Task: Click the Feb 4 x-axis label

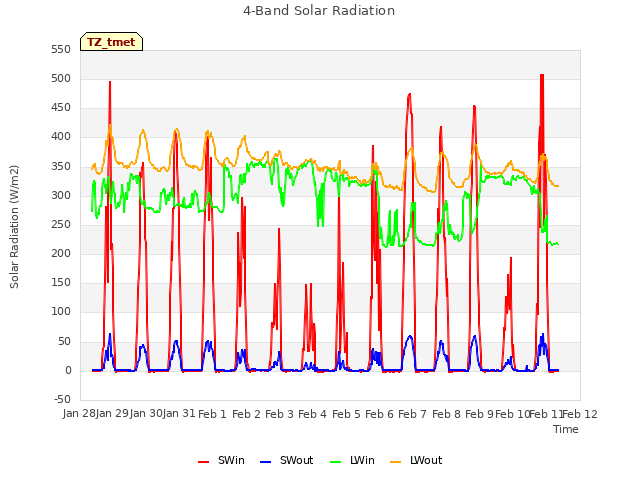Action: (x=312, y=414)
